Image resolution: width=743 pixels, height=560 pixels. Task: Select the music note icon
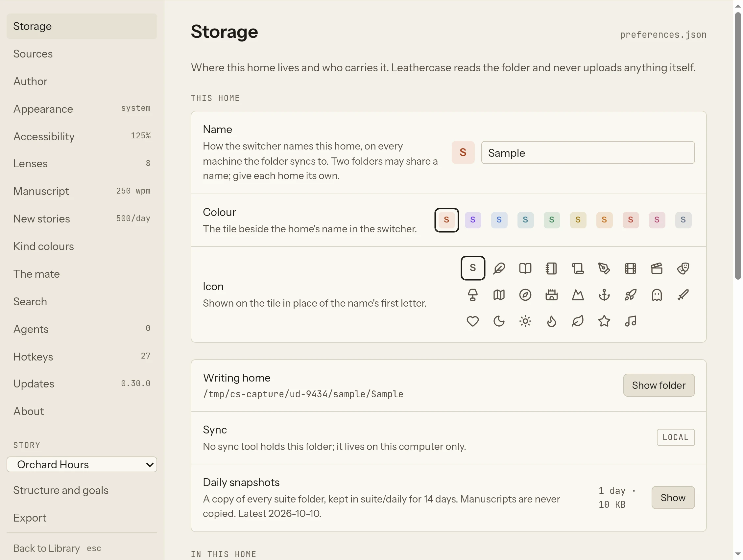tap(630, 321)
